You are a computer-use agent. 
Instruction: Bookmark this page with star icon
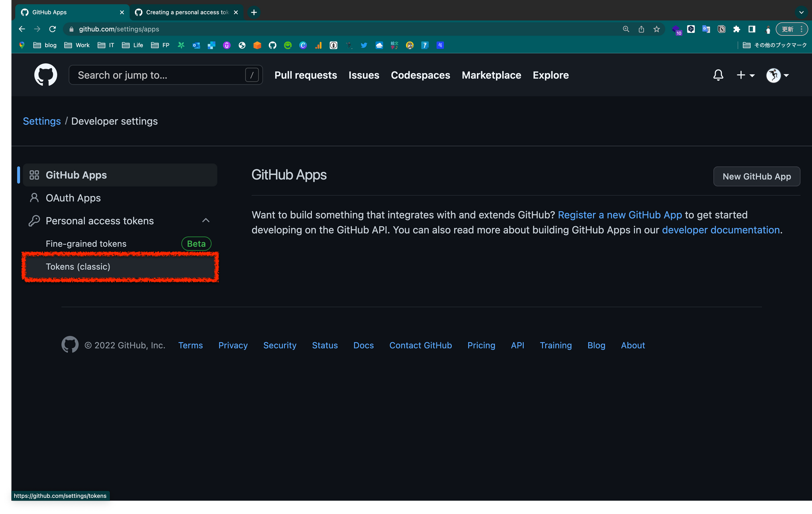pyautogui.click(x=657, y=29)
